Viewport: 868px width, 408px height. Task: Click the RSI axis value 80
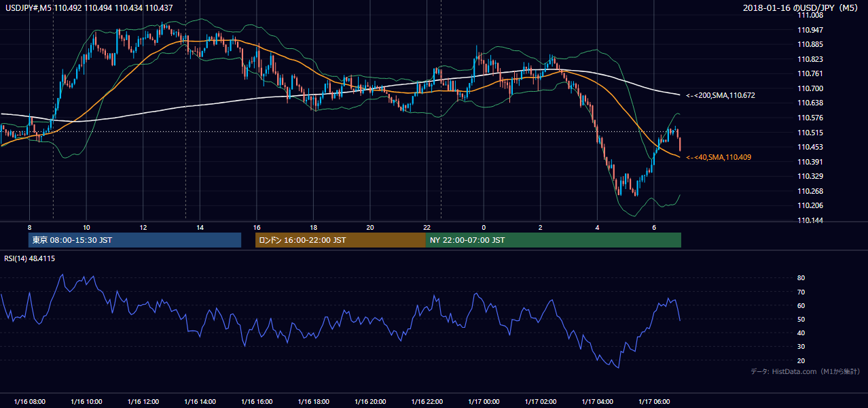pos(801,278)
